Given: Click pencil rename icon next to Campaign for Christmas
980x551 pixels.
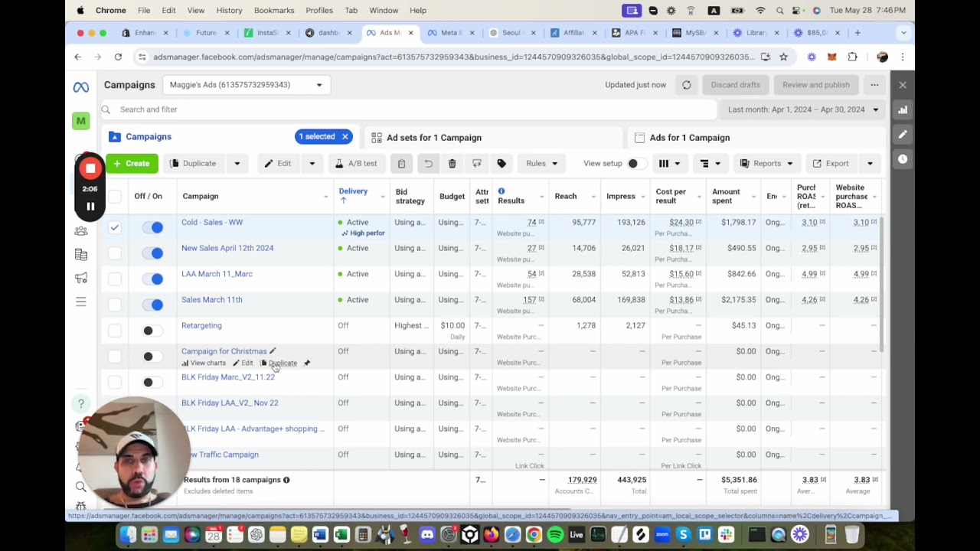Looking at the screenshot, I should (x=273, y=351).
